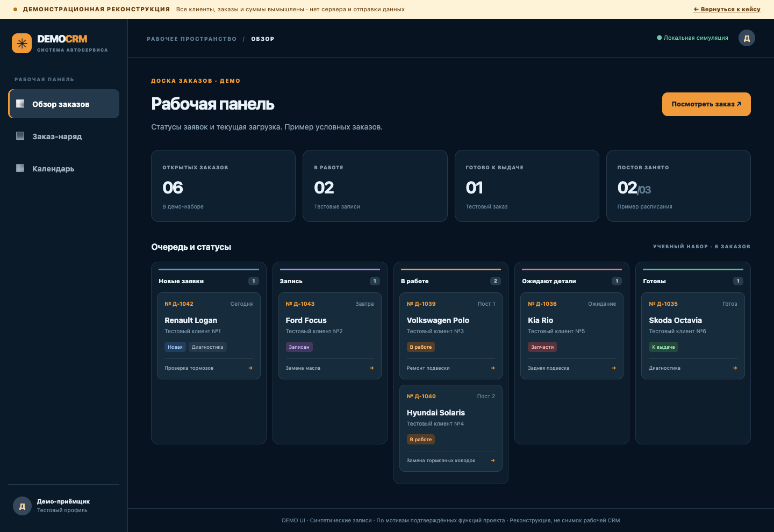774x532 pixels.
Task: Open Демо-приёмщик profile at sidebar bottom
Action: 64,506
